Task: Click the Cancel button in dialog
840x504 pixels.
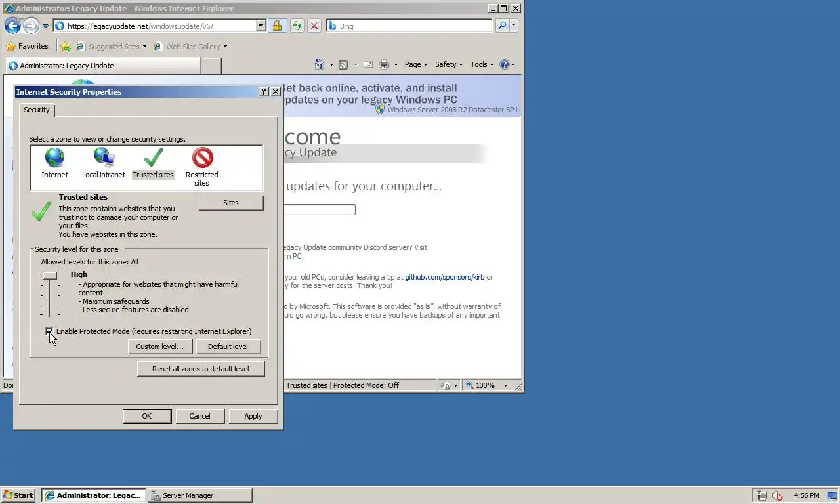Action: 199,416
